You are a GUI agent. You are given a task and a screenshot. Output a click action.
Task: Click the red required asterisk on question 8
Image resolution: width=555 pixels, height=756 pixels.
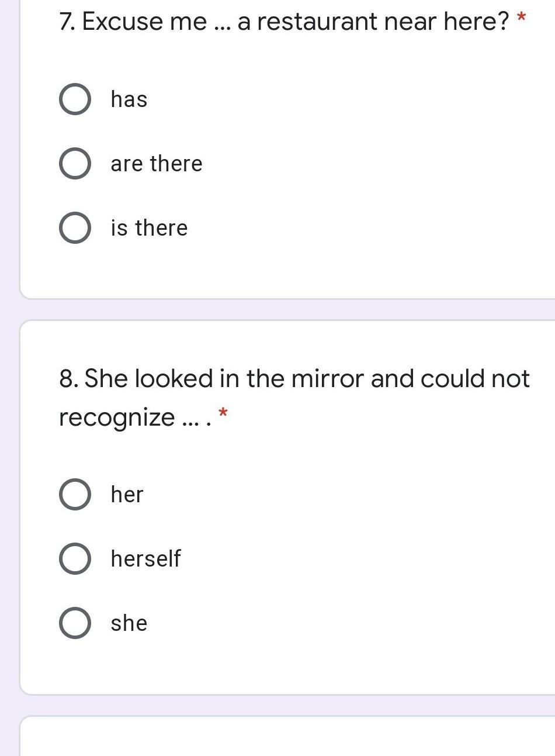click(x=223, y=414)
